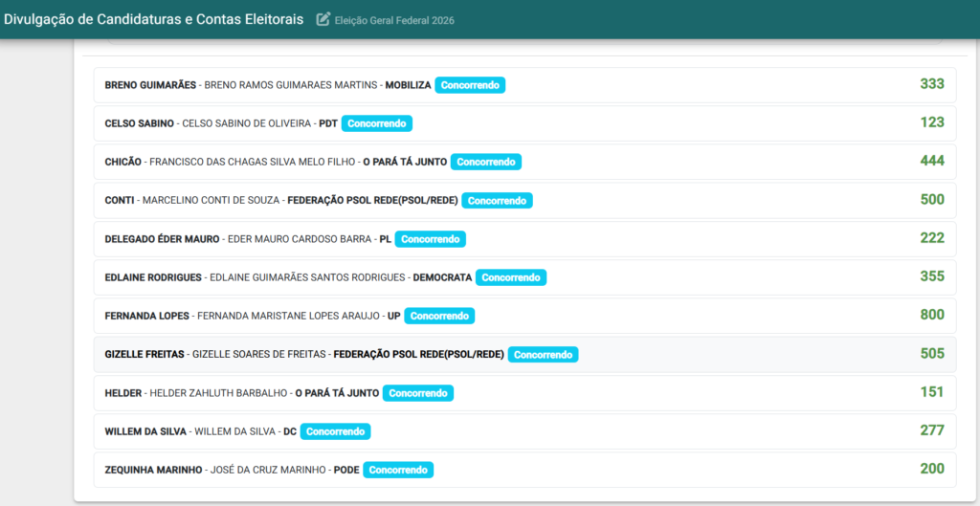Click the Concorrendo badge for Gizelle Freitas
Viewport: 980px width, 506px height.
(x=544, y=354)
